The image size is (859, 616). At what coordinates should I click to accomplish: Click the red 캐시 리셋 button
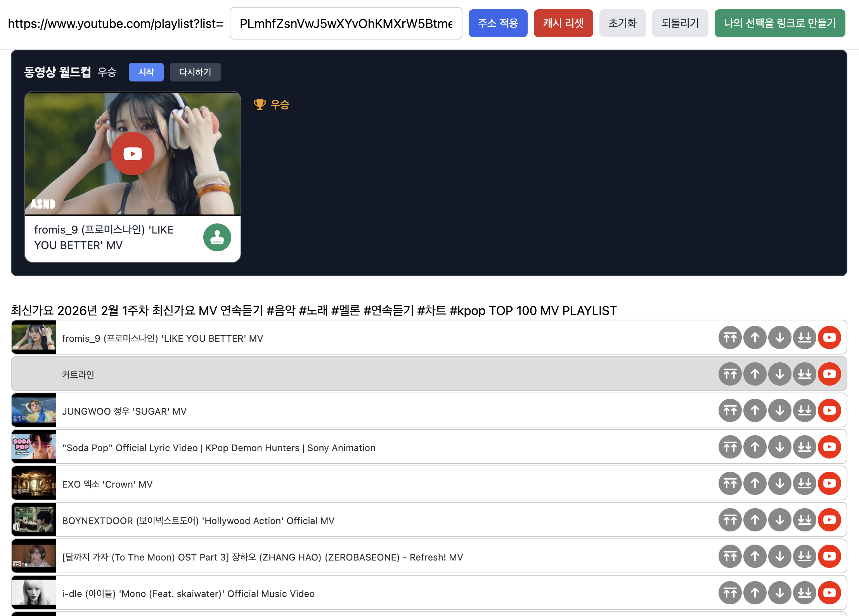point(563,23)
